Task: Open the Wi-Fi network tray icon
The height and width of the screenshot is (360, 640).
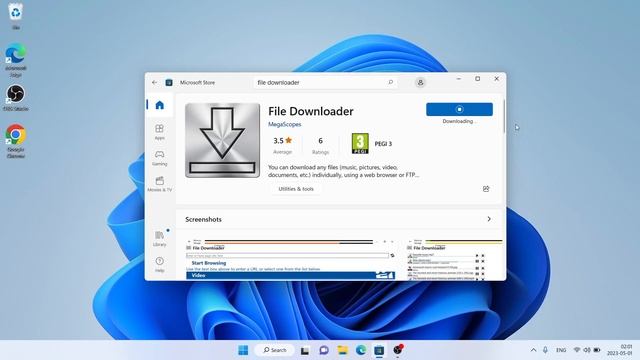Action: pos(577,350)
